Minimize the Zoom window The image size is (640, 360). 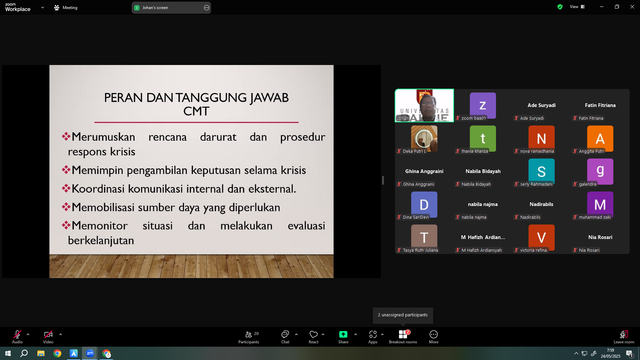[601, 7]
